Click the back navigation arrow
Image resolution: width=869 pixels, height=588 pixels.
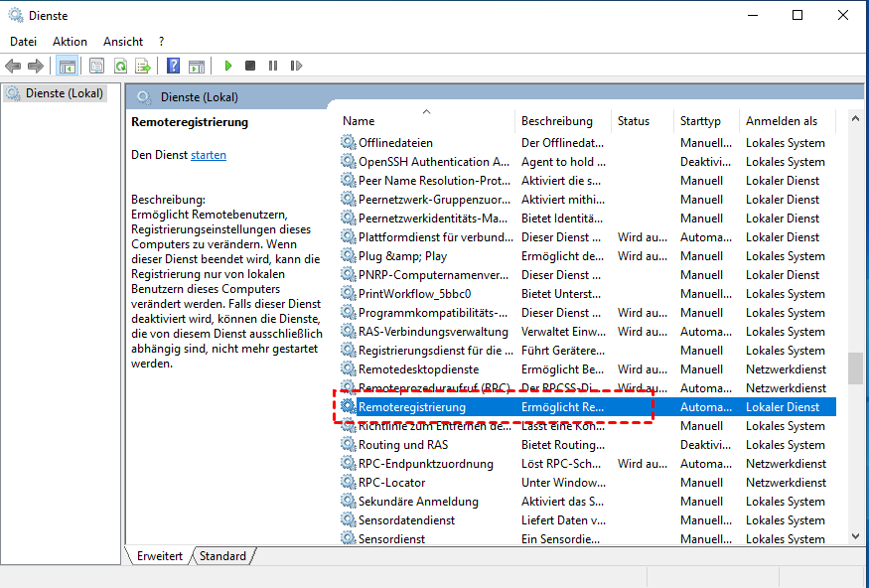coord(13,66)
